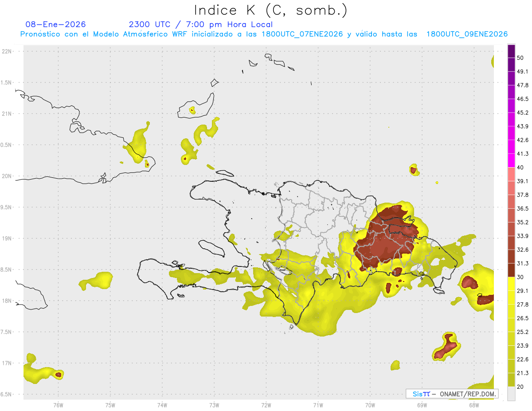Click the color scale value '50'
Screen dimensions: 532x411
pos(520,58)
